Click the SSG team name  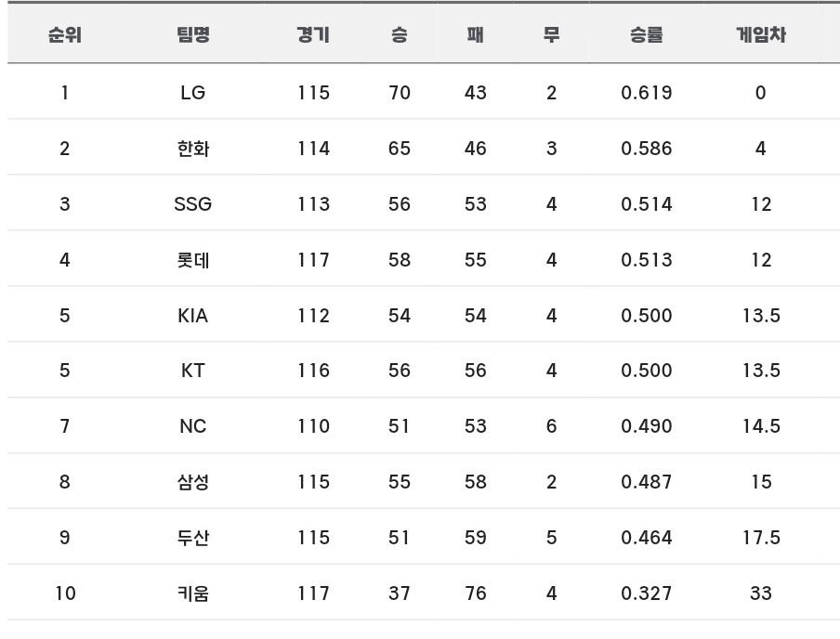[192, 204]
